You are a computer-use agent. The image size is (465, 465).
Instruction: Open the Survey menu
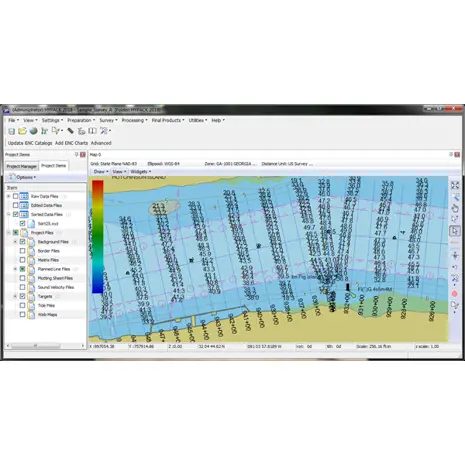point(108,120)
